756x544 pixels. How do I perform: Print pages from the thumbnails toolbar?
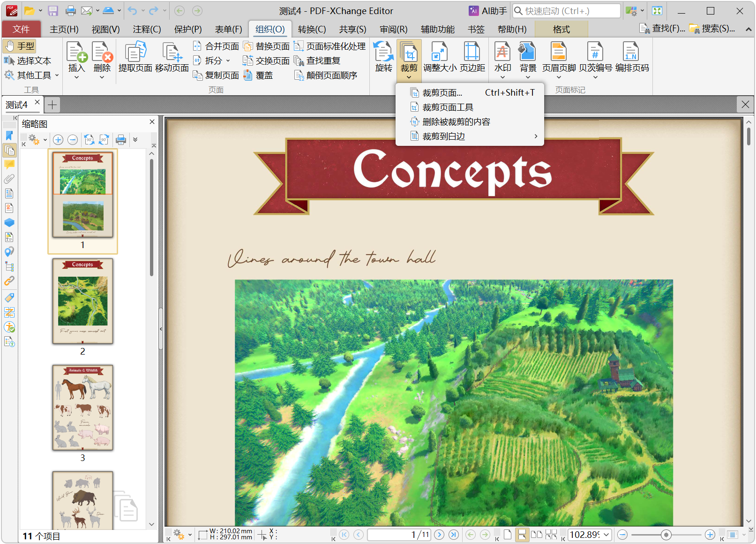point(121,140)
